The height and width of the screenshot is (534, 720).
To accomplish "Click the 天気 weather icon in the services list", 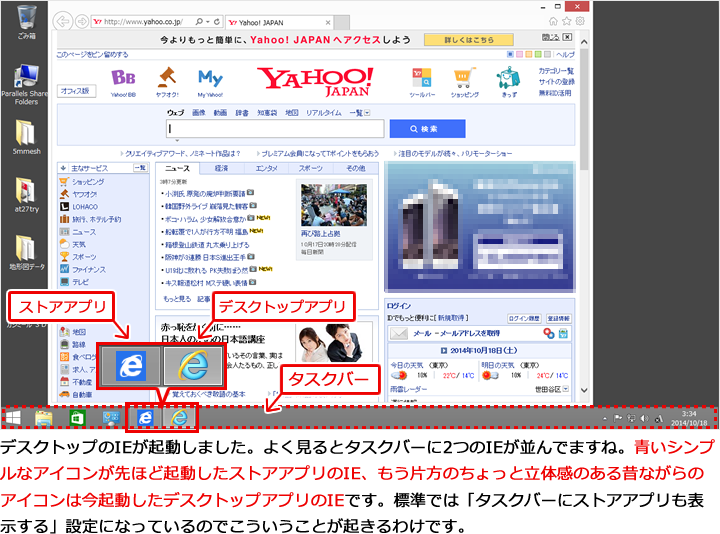I will (65, 244).
